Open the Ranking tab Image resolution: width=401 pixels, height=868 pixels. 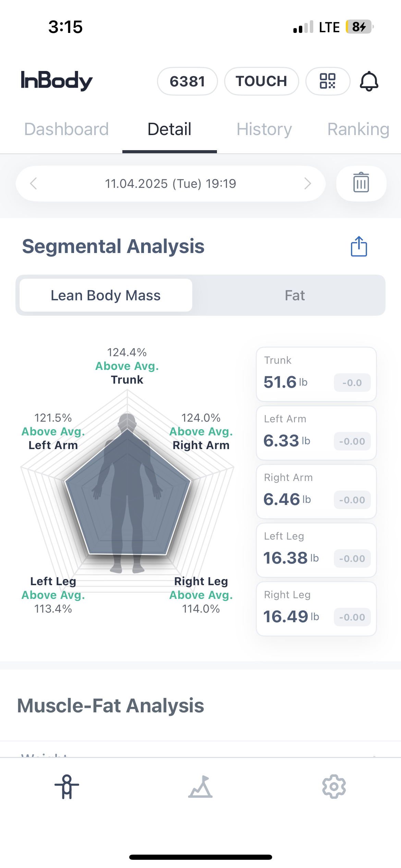point(358,129)
